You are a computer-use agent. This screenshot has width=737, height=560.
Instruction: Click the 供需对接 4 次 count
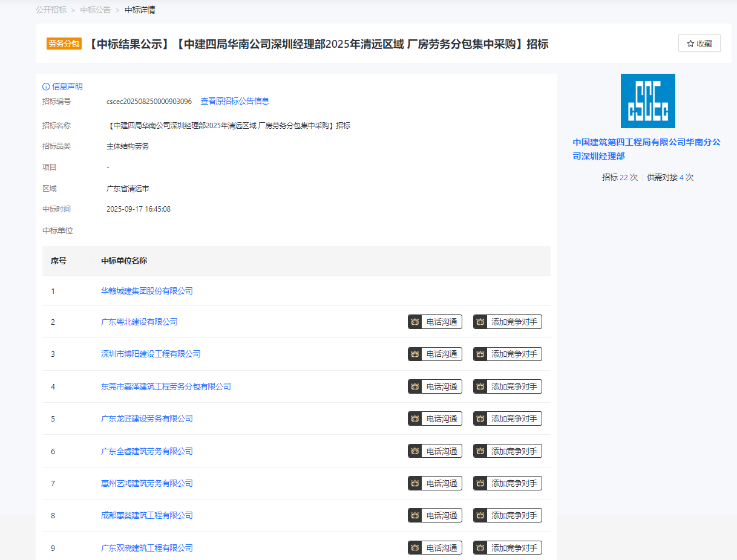[670, 177]
